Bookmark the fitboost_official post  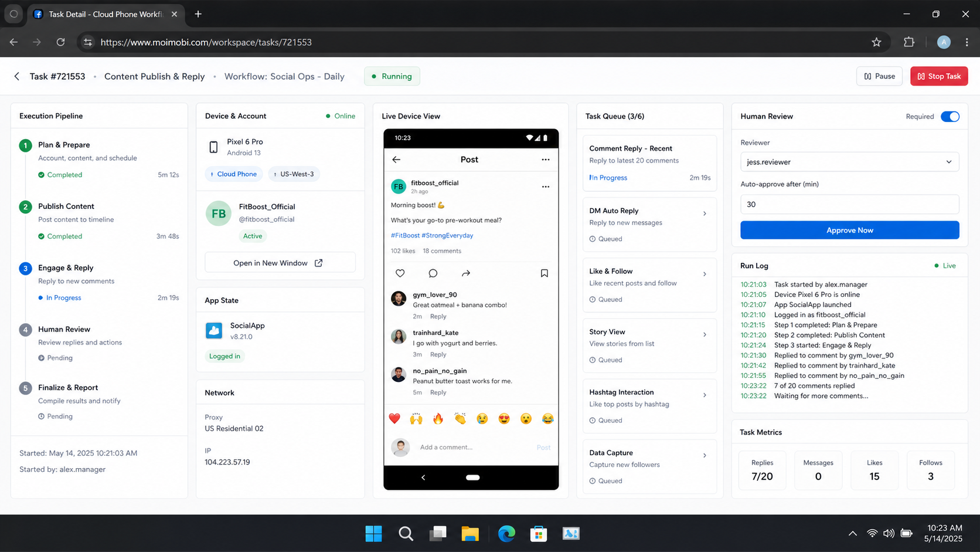[544, 273]
